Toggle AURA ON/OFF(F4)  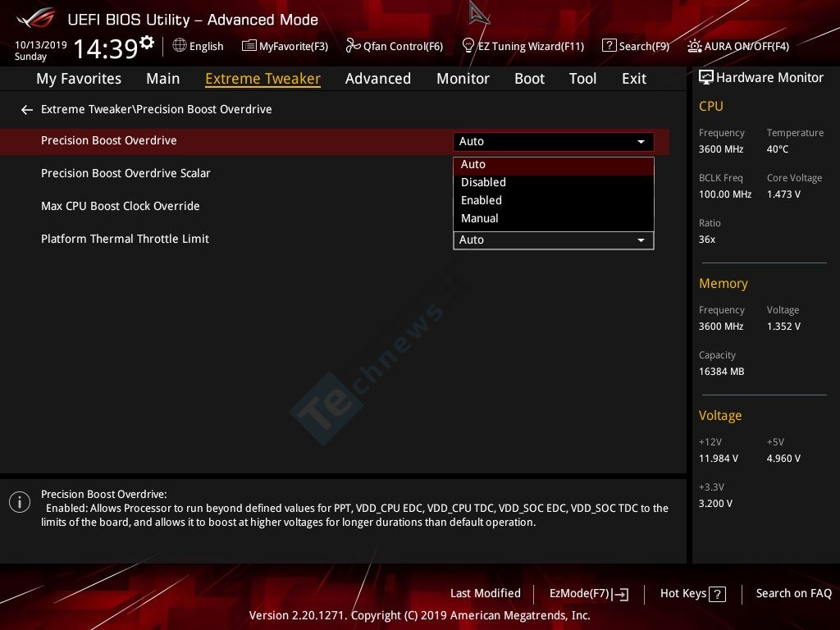(738, 46)
